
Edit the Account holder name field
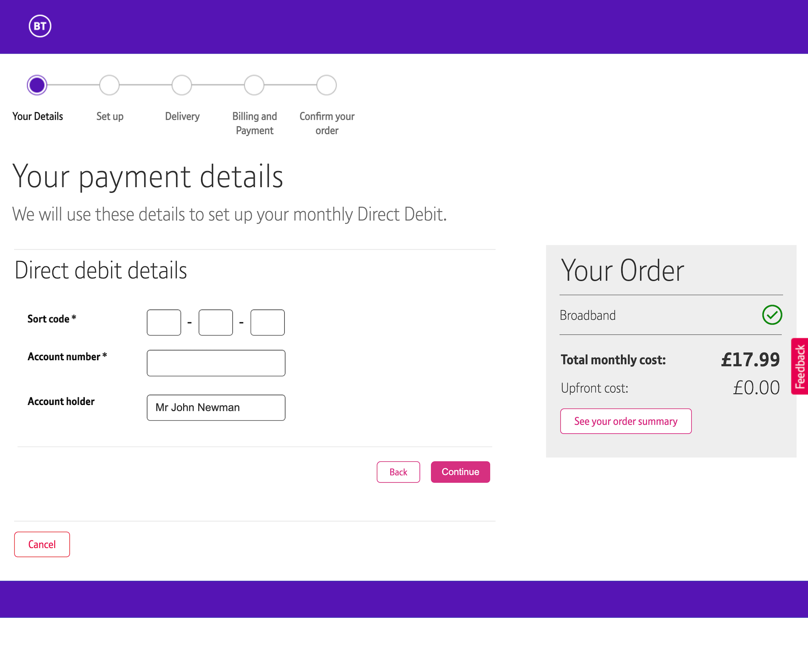pos(216,408)
